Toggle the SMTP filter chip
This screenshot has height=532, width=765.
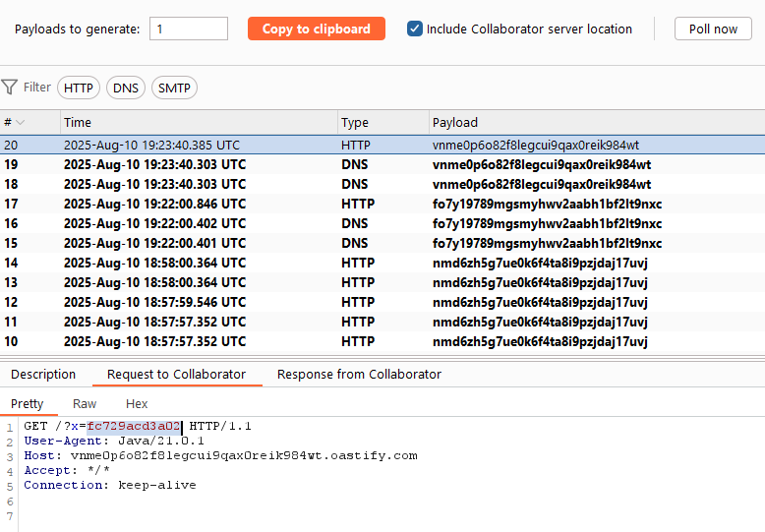(x=174, y=89)
